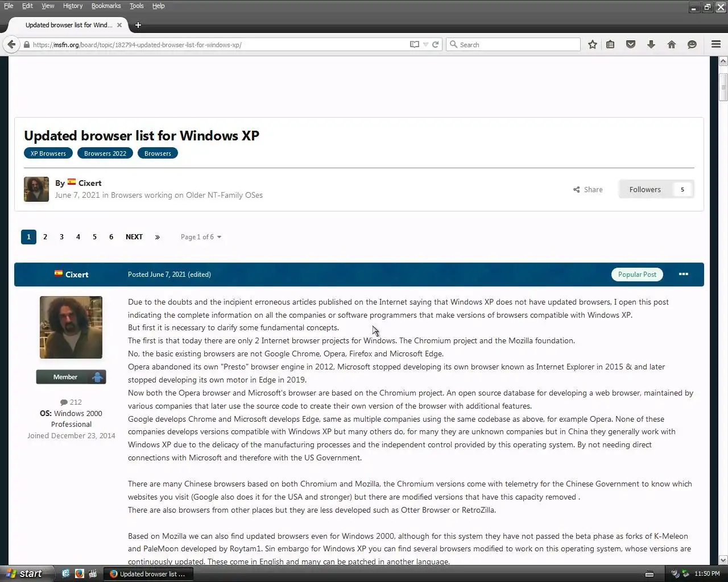Select 'Updated browser list' taskbar button
This screenshot has width=728, height=582.
(x=148, y=574)
